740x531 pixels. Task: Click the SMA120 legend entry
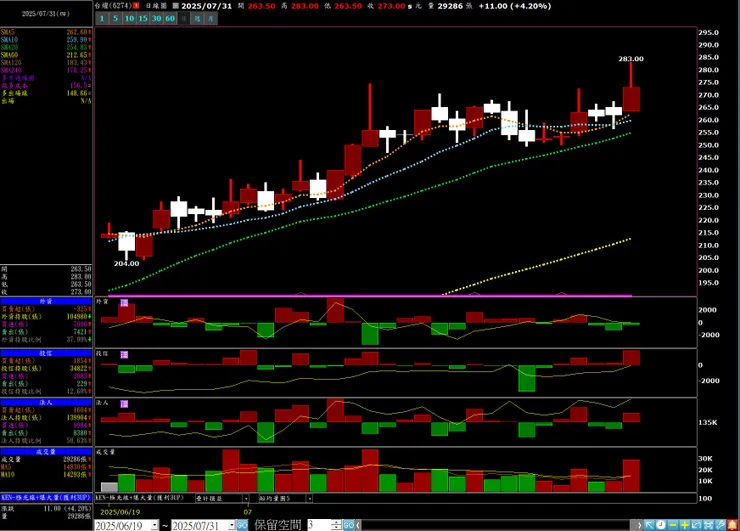point(46,62)
